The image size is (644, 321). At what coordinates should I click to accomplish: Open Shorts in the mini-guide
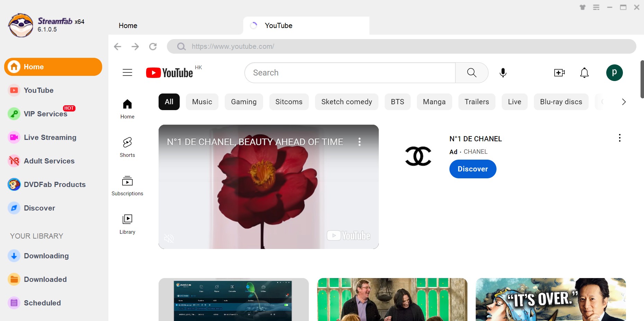[127, 147]
